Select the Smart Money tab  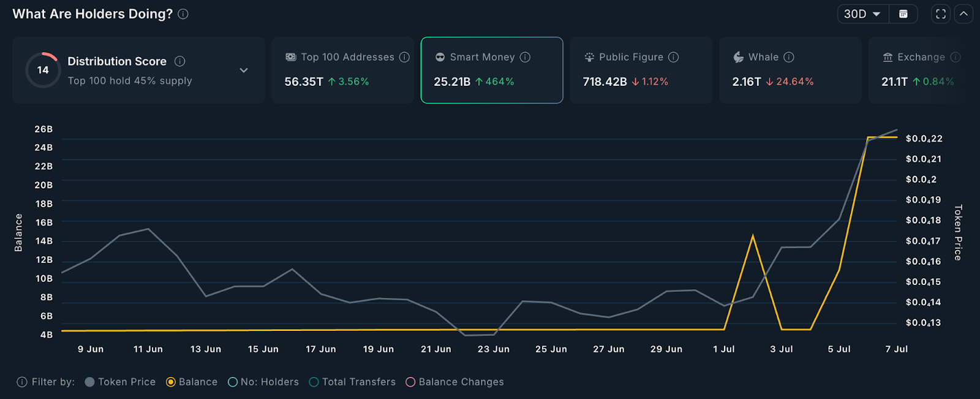[x=492, y=70]
